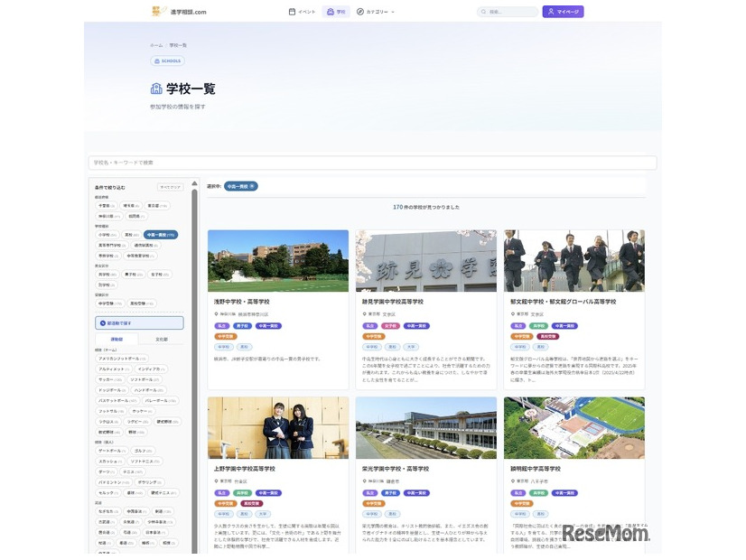Screen dimensions: 746x560
Task: Focus the 学校名・キーワードで検索 input
Action: pyautogui.click(x=372, y=163)
